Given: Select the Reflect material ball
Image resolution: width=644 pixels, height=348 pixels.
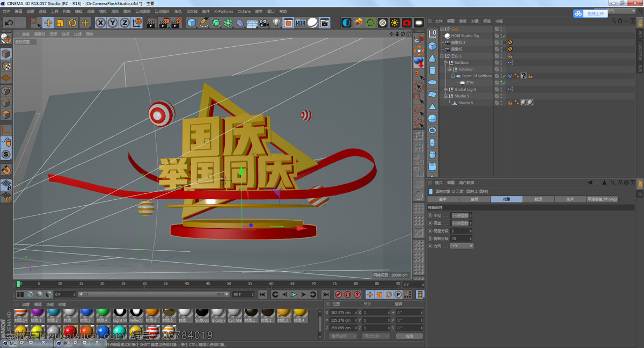Looking at the screenshot, I should point(136,315).
